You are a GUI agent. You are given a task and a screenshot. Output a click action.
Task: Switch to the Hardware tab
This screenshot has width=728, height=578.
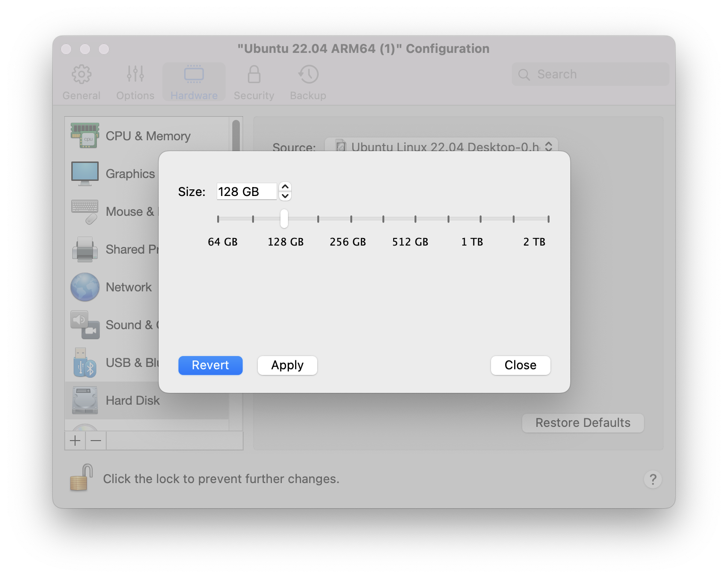(x=194, y=83)
